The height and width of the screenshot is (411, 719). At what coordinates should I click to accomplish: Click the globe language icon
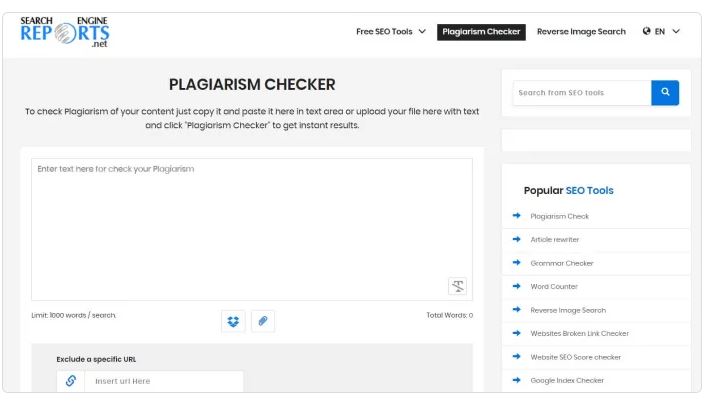(x=647, y=32)
